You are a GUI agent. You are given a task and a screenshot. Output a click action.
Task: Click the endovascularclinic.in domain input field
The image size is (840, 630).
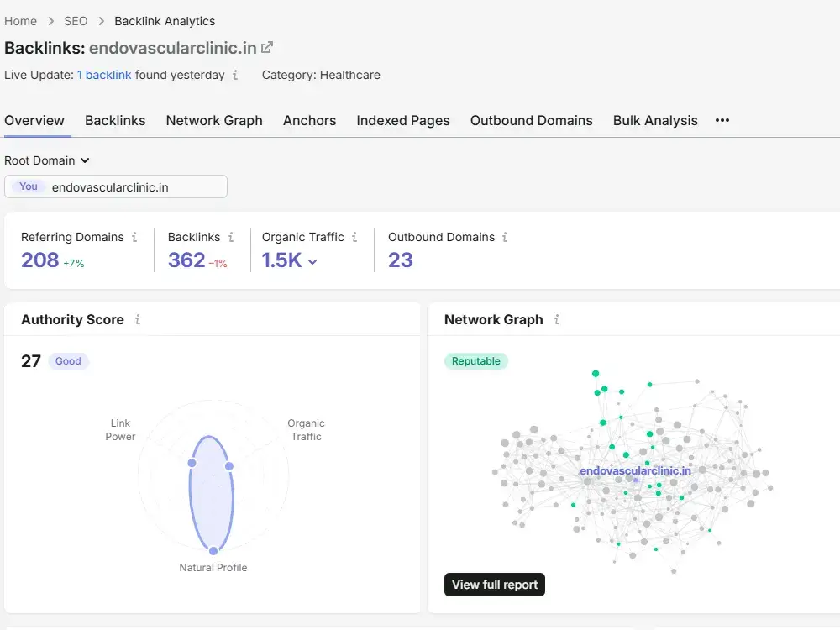click(x=116, y=186)
